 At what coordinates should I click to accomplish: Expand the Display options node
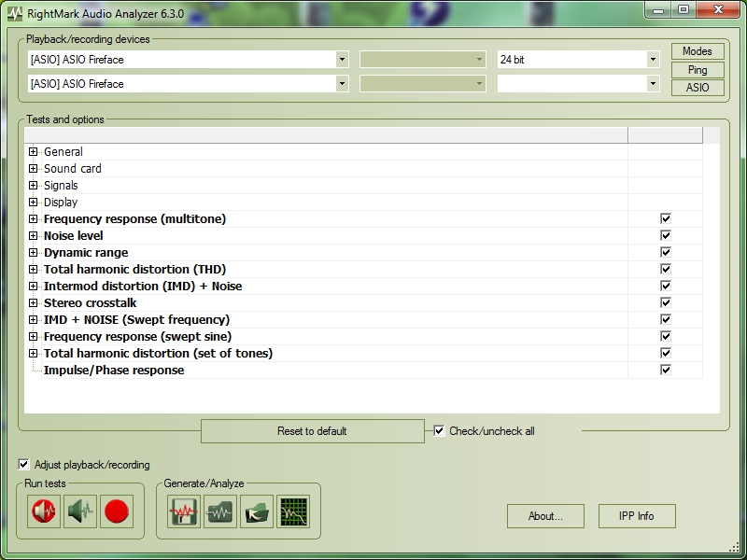[x=33, y=202]
